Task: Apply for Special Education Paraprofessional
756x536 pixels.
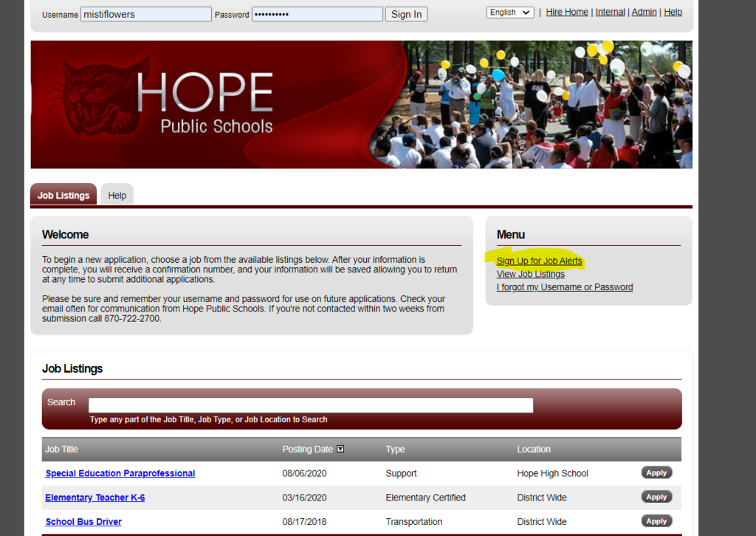Action: (x=656, y=473)
